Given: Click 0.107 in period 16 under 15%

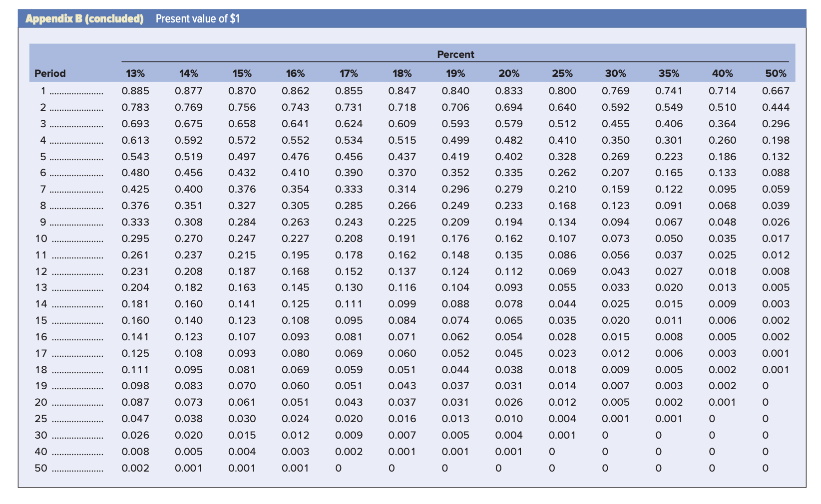Looking at the screenshot, I should click(x=242, y=337).
